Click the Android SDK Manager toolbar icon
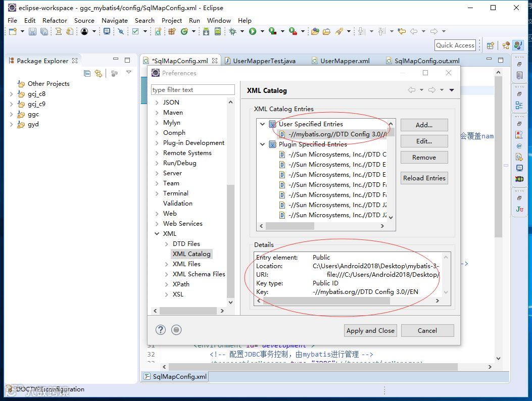Viewport: 532px width, 401px height. (x=206, y=31)
